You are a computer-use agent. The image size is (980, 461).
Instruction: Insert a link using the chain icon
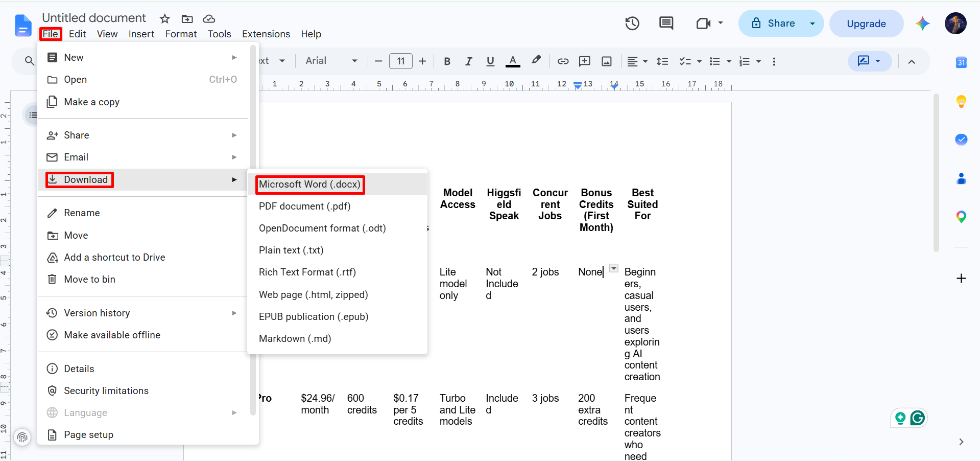563,61
